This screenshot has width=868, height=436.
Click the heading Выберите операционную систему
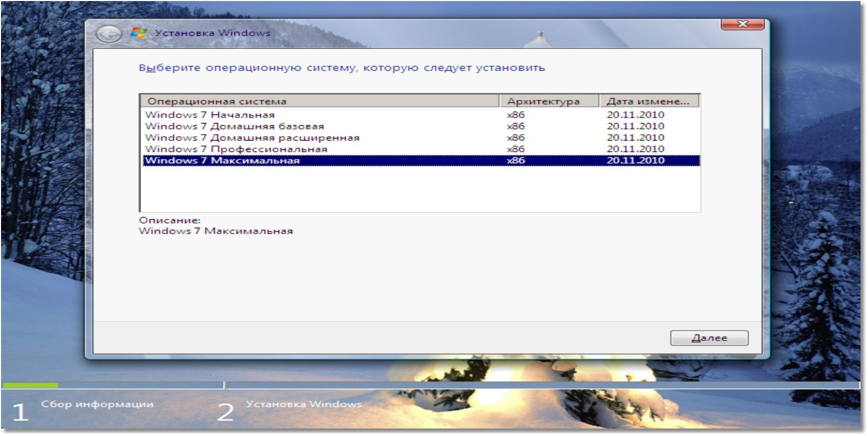[x=342, y=68]
